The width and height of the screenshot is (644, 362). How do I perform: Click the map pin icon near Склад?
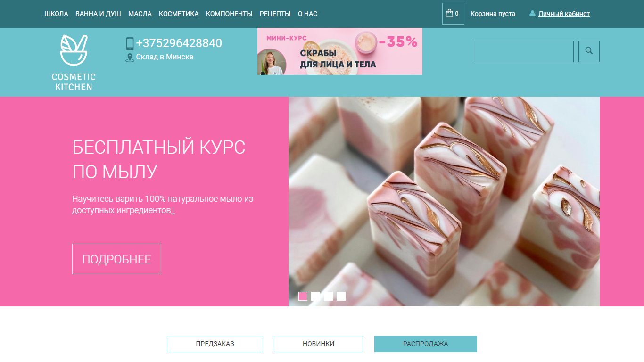coord(130,58)
